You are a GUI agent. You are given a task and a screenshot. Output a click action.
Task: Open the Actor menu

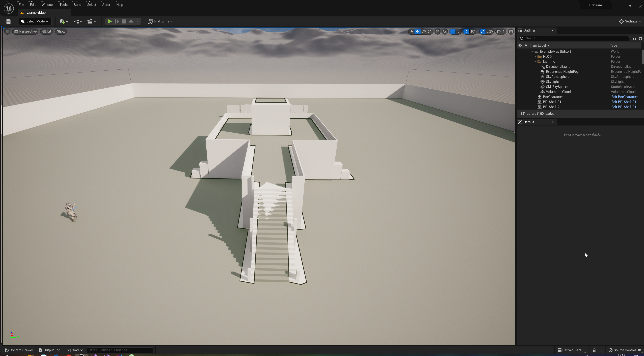(x=106, y=5)
